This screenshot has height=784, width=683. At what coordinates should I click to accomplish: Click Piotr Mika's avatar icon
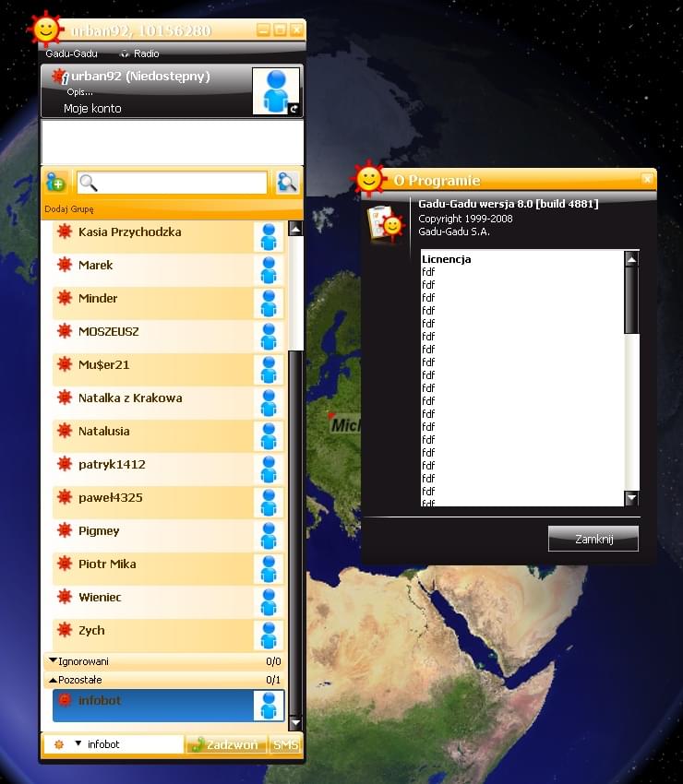click(x=269, y=568)
